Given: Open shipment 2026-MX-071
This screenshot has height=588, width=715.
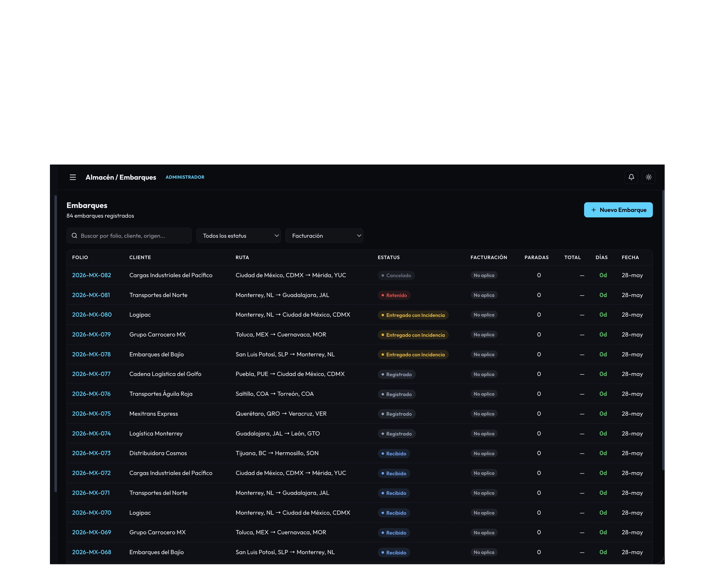Looking at the screenshot, I should click(91, 493).
